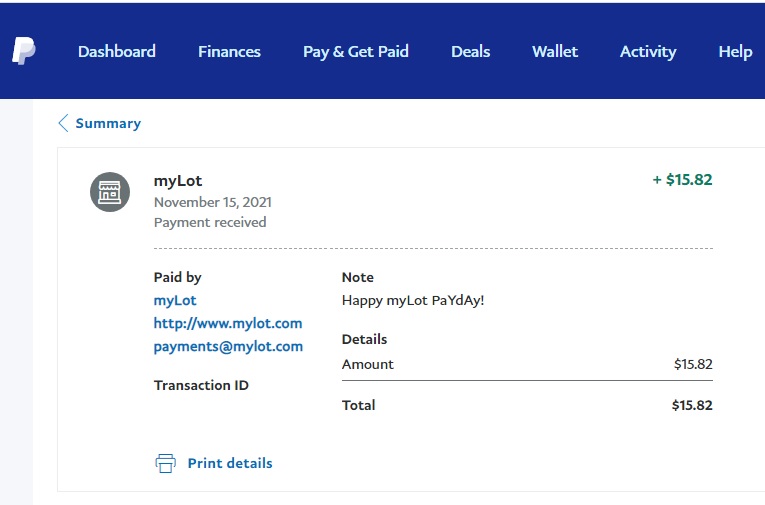Click the Amount value $15.82
Screen dimensions: 765x505
click(x=693, y=364)
